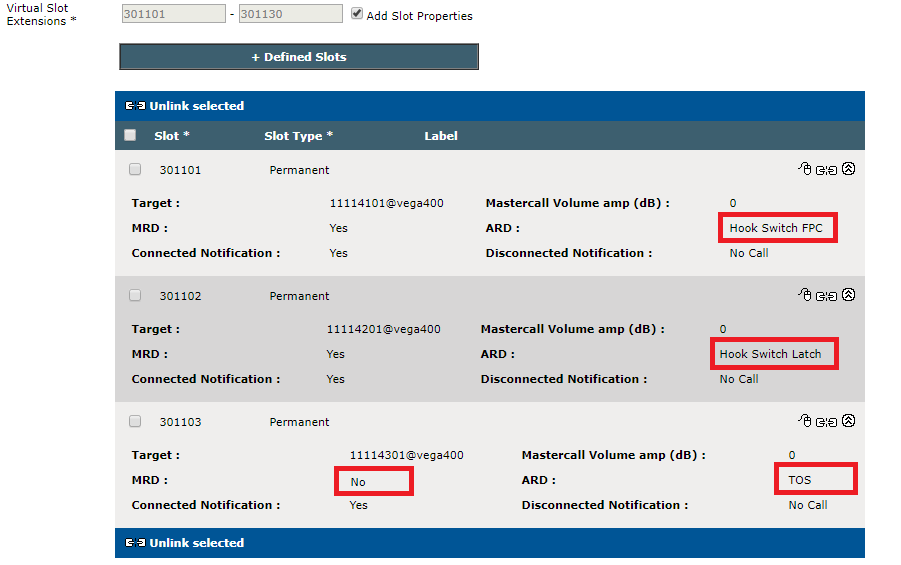Click the Label column header

[x=441, y=136]
